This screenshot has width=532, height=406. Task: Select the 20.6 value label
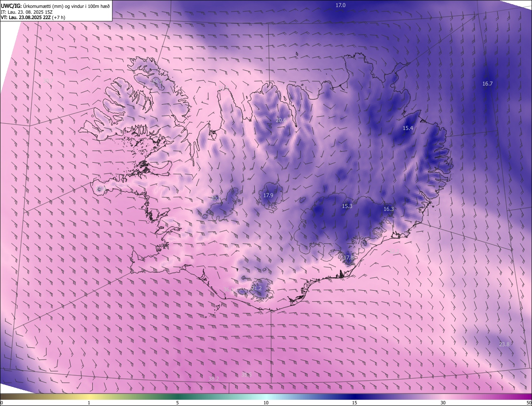pos(281,120)
